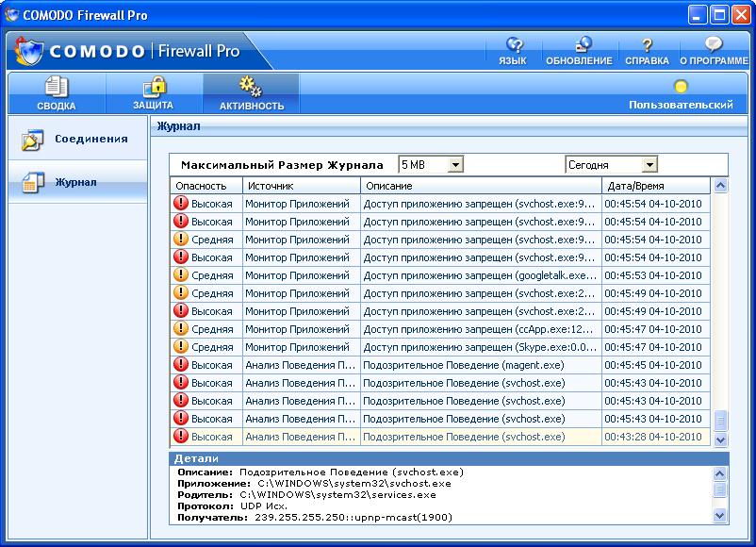Click red alert icon on the 00:43:28 row
The height and width of the screenshot is (547, 756).
(181, 436)
